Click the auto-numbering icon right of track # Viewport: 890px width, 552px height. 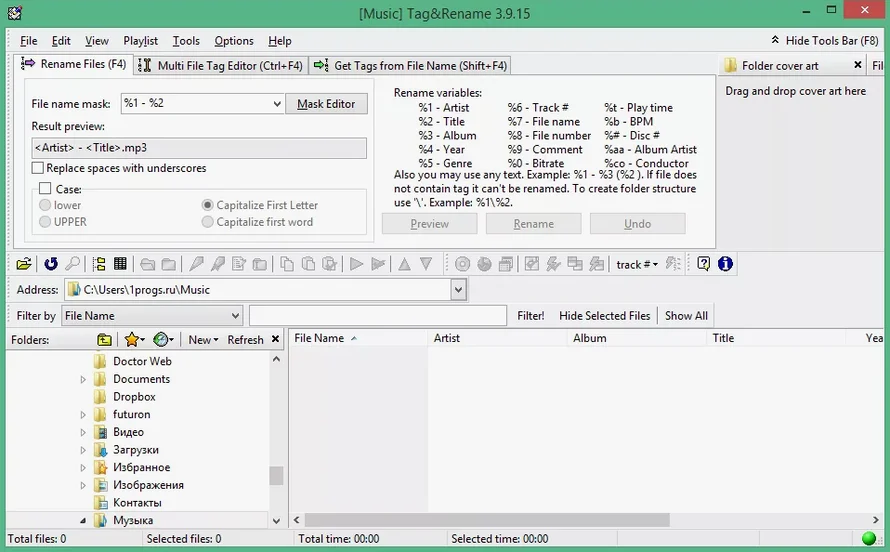click(x=673, y=264)
